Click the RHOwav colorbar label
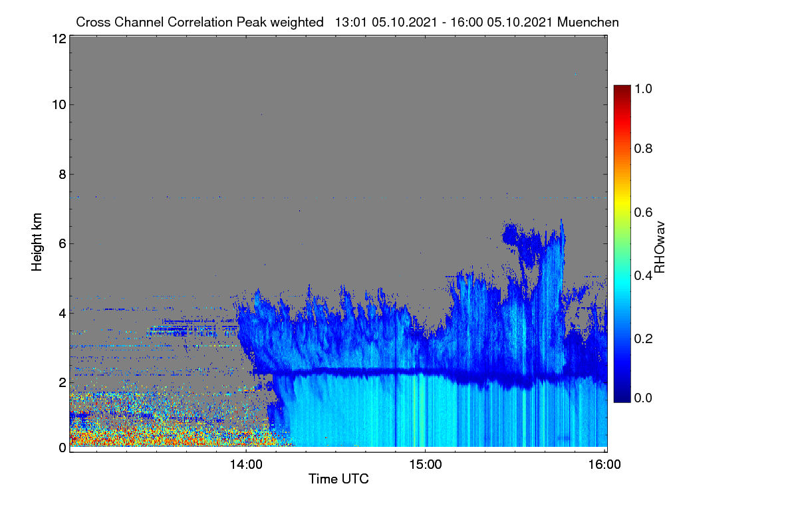 [x=660, y=247]
